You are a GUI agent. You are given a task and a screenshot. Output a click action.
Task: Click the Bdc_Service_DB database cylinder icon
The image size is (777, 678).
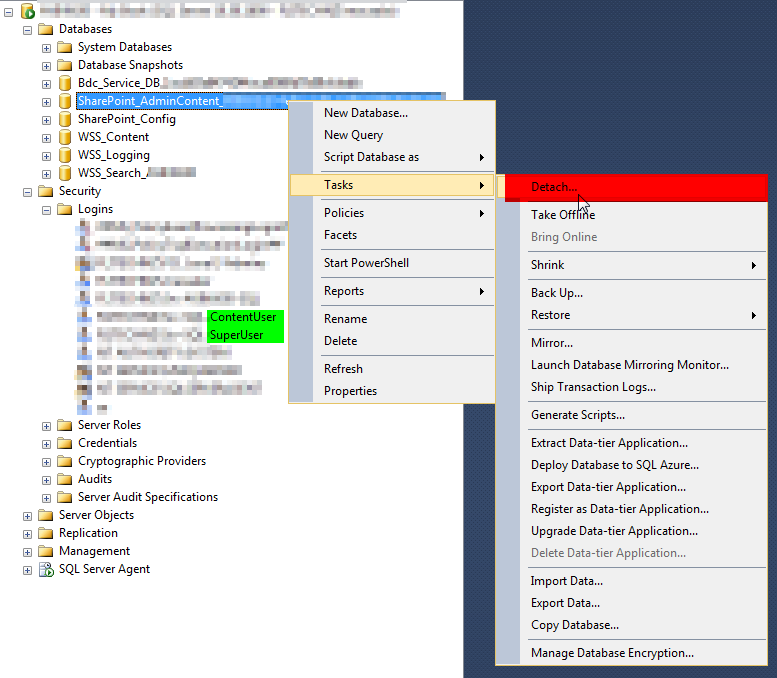click(64, 83)
